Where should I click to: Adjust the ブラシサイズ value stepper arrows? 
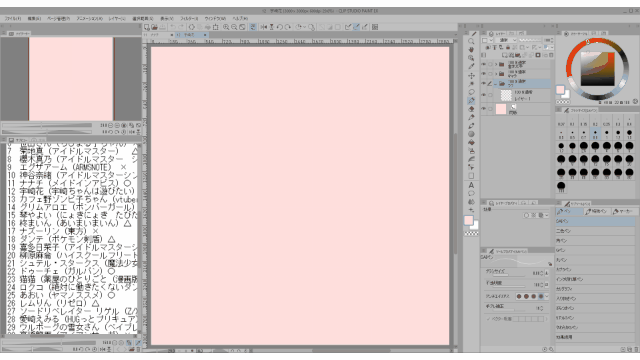point(542,273)
